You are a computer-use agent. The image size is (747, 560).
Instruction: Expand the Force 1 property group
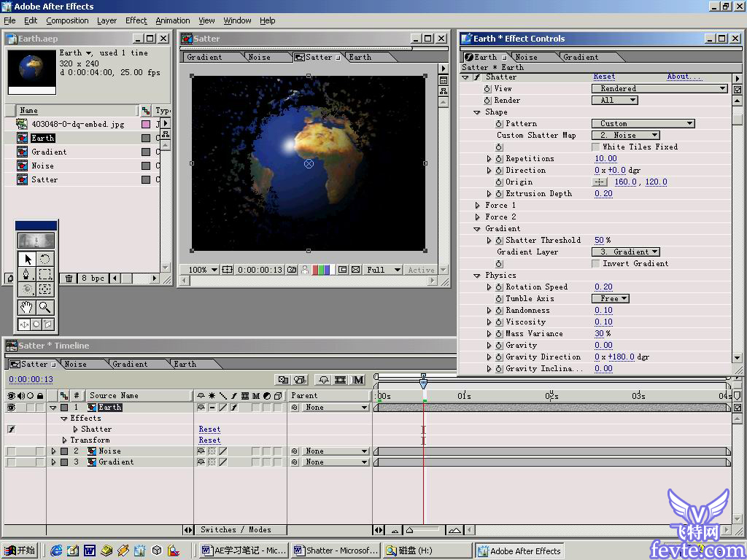[x=477, y=205]
